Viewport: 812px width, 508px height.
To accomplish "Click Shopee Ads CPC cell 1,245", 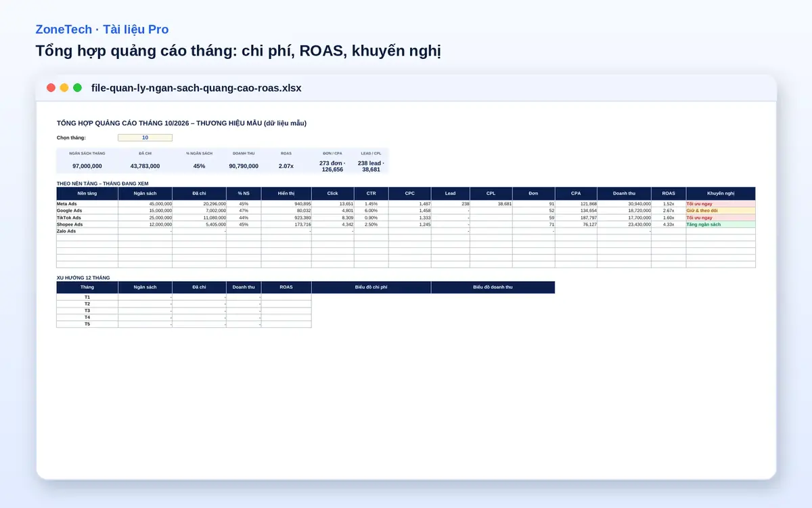I will 410,224.
